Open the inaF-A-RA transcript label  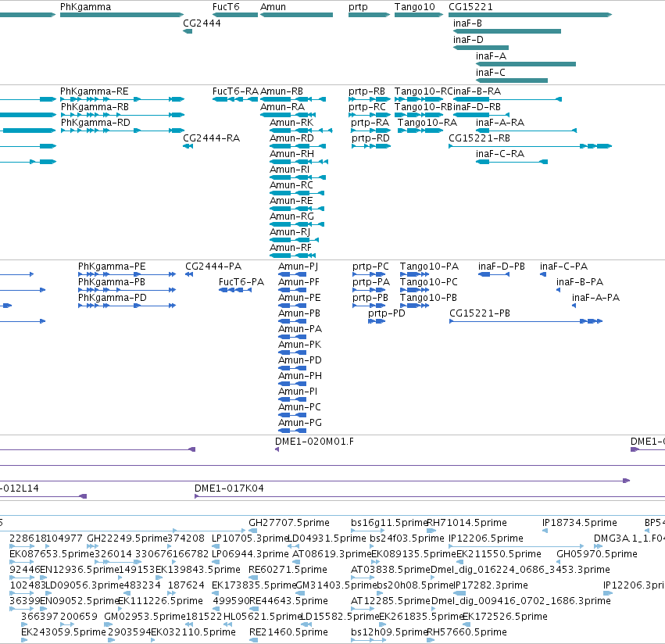(500, 123)
